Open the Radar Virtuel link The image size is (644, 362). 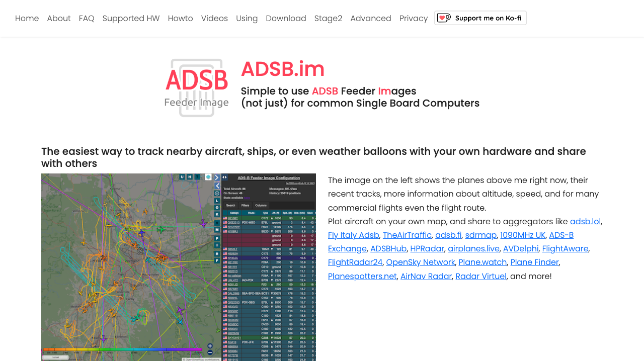pyautogui.click(x=481, y=276)
